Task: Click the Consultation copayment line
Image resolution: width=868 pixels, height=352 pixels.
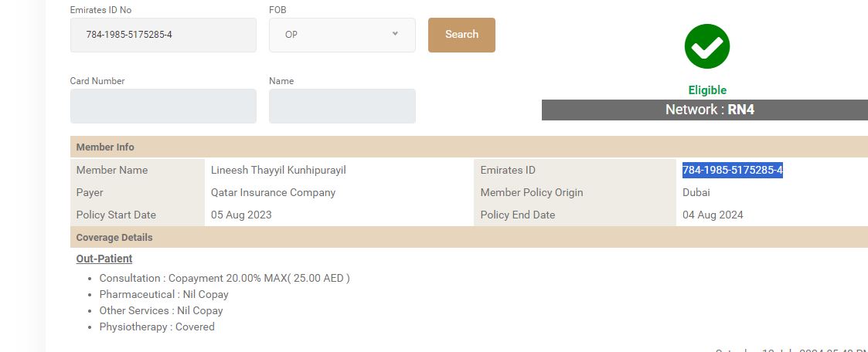Action: tap(224, 278)
